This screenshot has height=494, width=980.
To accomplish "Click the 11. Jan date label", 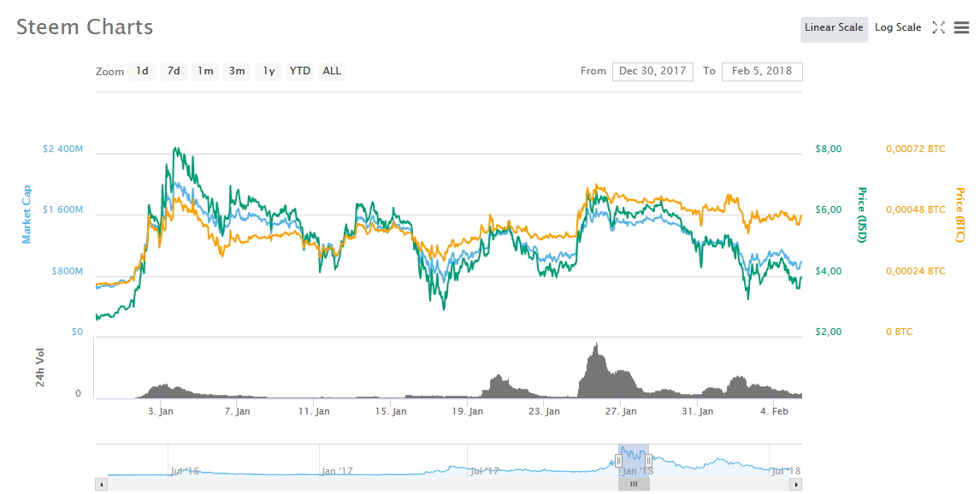I will pyautogui.click(x=314, y=411).
